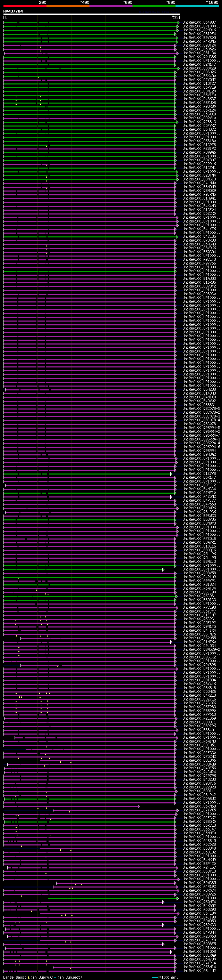Click the white query sequence bar
This screenshot has width=222, height=980.
pos(92,15)
